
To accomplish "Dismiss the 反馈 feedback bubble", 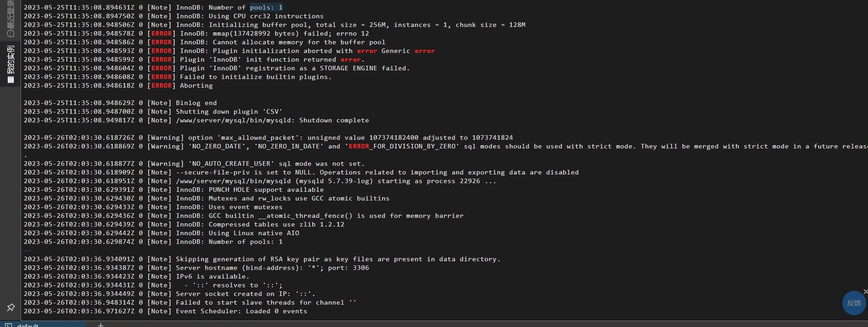I will pos(865,291).
